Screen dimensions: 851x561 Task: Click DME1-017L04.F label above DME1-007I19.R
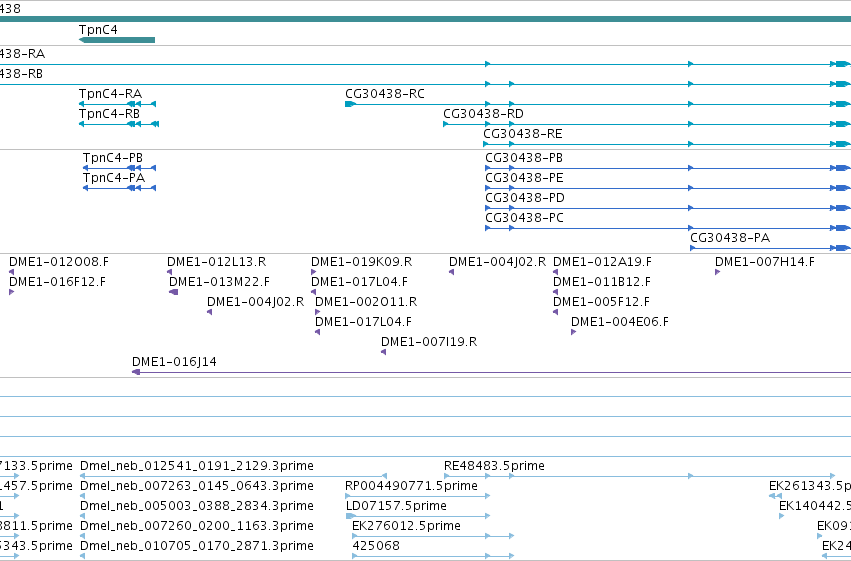pos(363,322)
